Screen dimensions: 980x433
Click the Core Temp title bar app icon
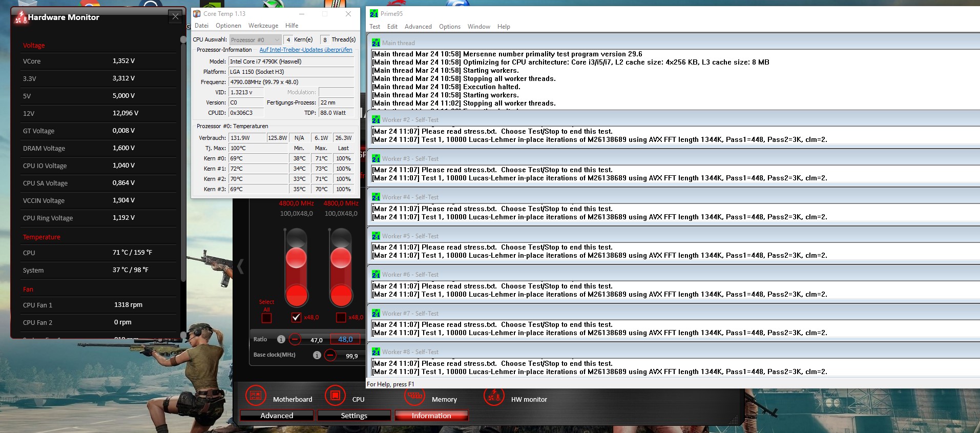[x=197, y=14]
